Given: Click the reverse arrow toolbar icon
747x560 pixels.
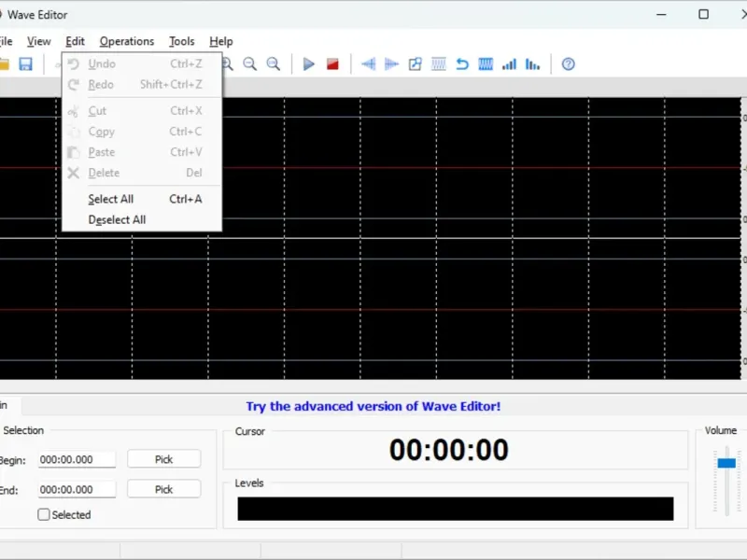Looking at the screenshot, I should (x=462, y=64).
